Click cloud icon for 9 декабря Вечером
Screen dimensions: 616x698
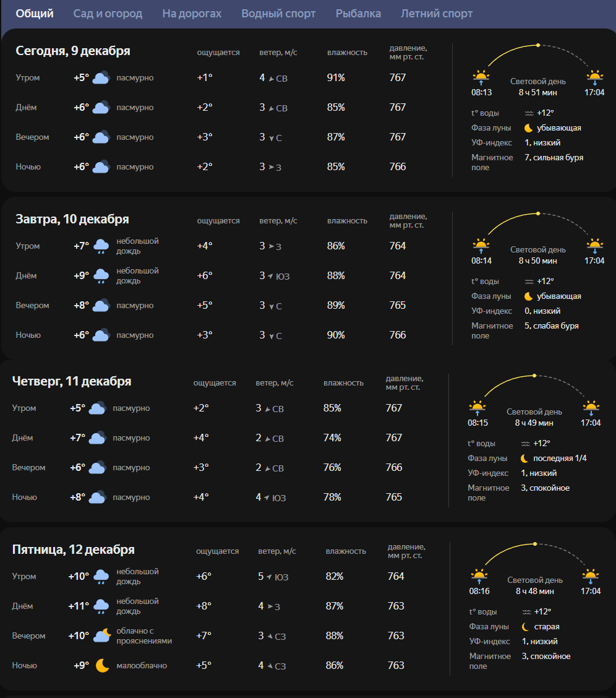click(101, 137)
